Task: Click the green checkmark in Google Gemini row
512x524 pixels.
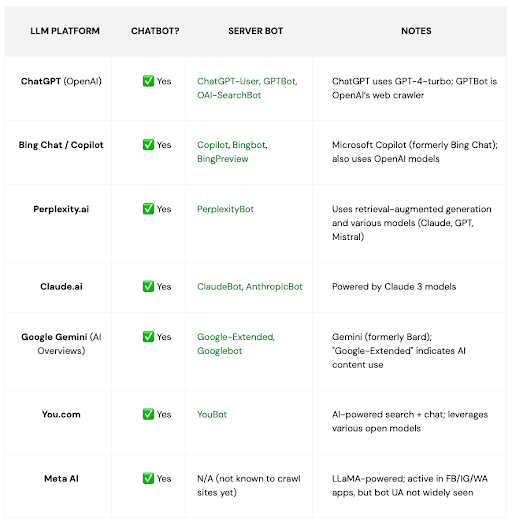Action: click(148, 337)
